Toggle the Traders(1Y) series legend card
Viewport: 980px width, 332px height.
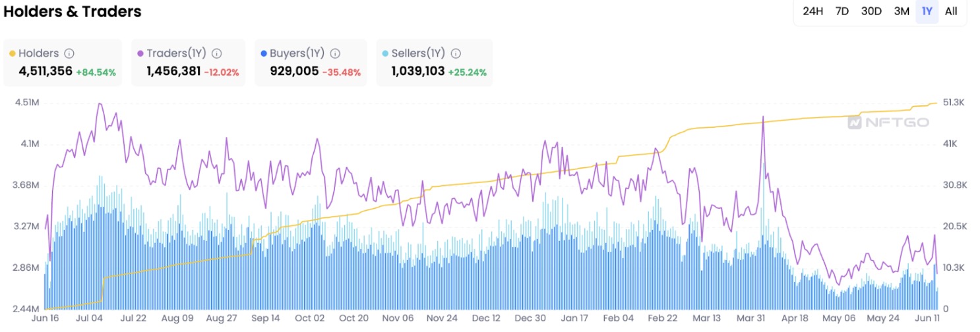pos(188,63)
